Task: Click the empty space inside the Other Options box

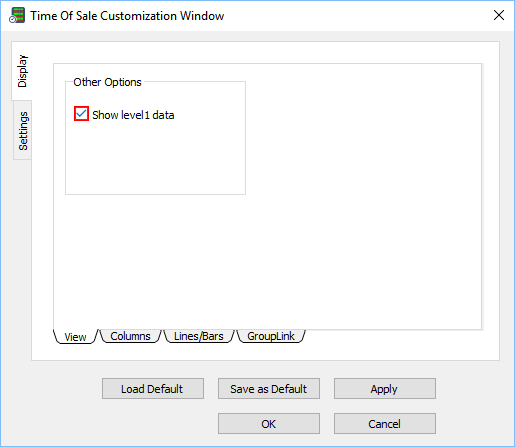Action: pos(155,157)
